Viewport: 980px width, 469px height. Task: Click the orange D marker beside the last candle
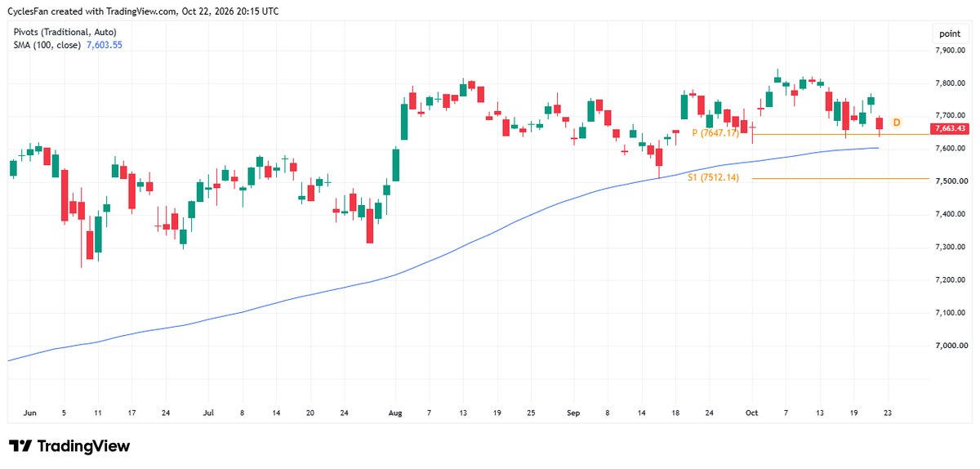coord(896,123)
